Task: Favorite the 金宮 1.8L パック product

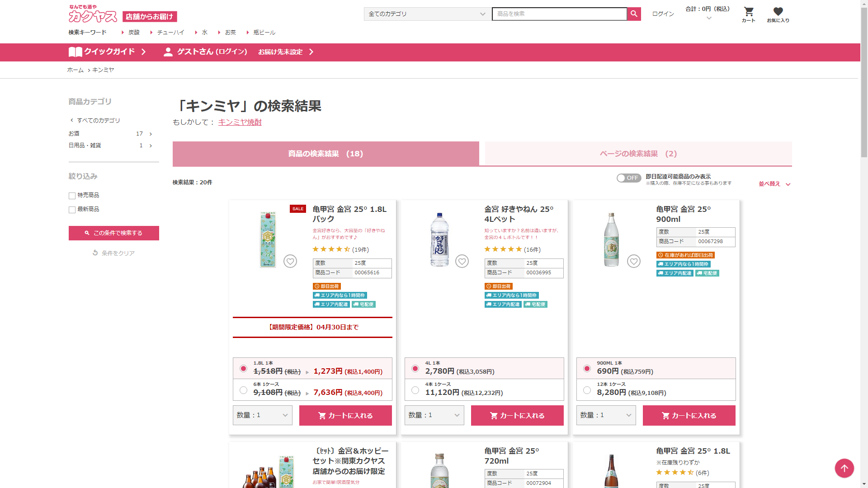Action: [x=290, y=261]
